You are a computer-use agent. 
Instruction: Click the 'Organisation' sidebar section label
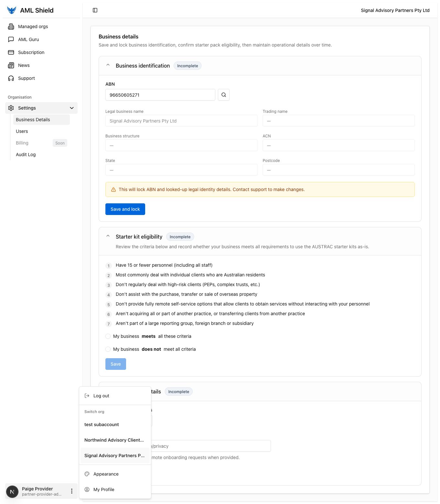pyautogui.click(x=20, y=97)
